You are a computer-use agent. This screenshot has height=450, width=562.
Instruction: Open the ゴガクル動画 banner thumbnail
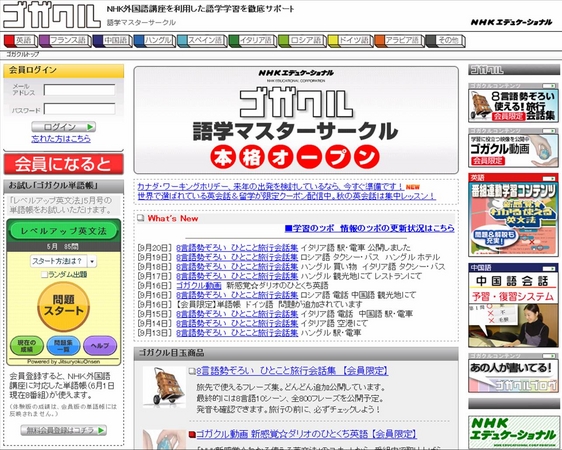click(x=513, y=150)
